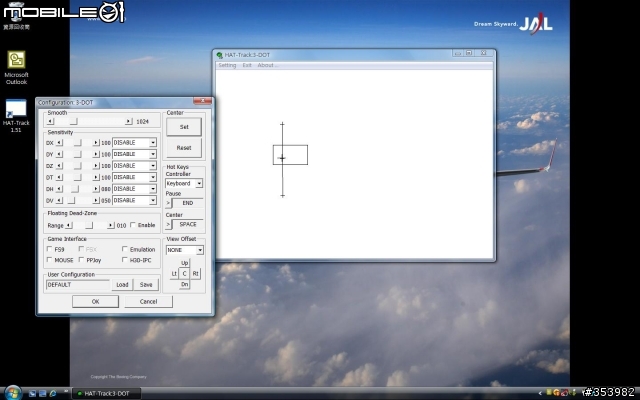Click Smooth slider right arrow
This screenshot has width=640, height=400.
(x=128, y=122)
